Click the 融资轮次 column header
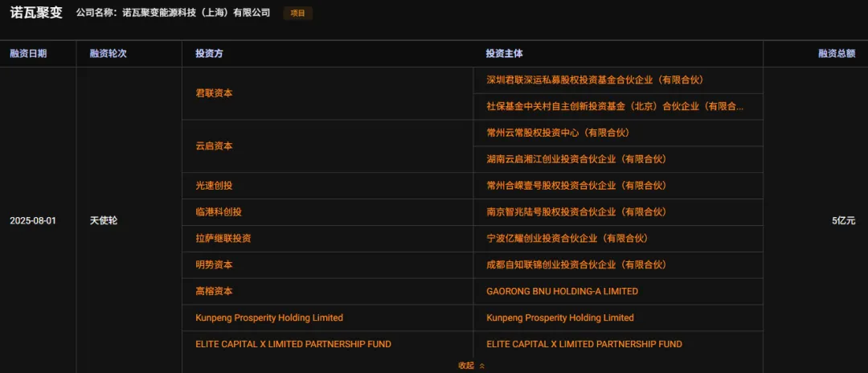The image size is (868, 373). click(x=108, y=54)
